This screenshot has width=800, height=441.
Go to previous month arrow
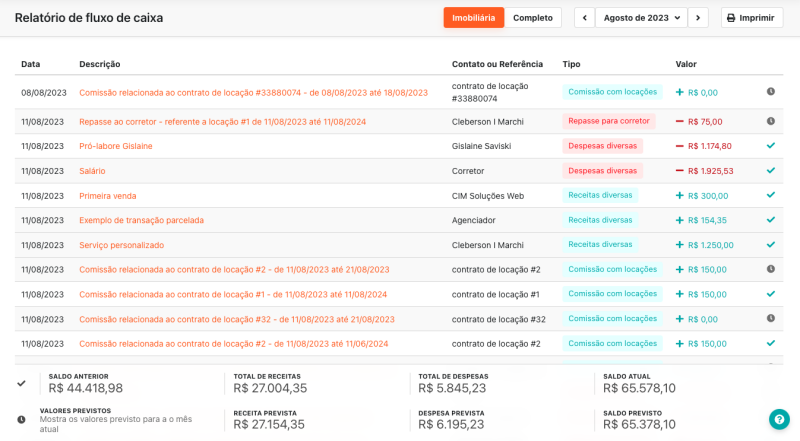[x=583, y=18]
